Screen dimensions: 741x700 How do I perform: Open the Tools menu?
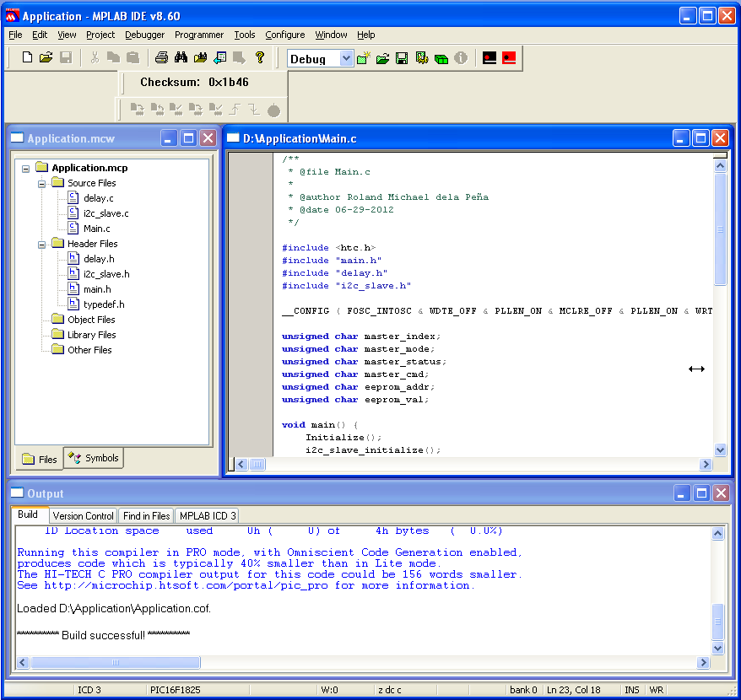click(x=244, y=35)
